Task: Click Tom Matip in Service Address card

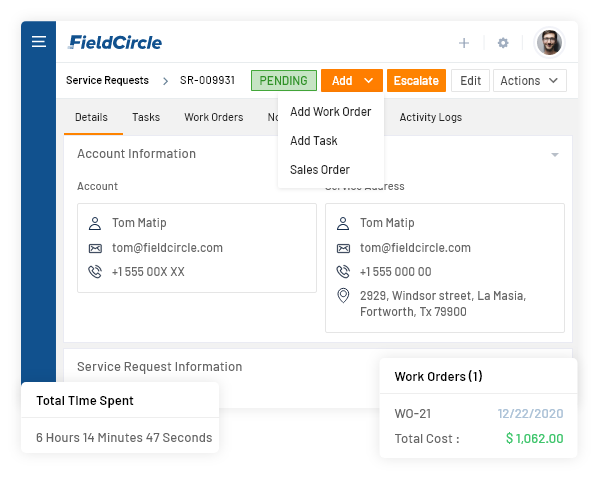Action: click(x=387, y=223)
